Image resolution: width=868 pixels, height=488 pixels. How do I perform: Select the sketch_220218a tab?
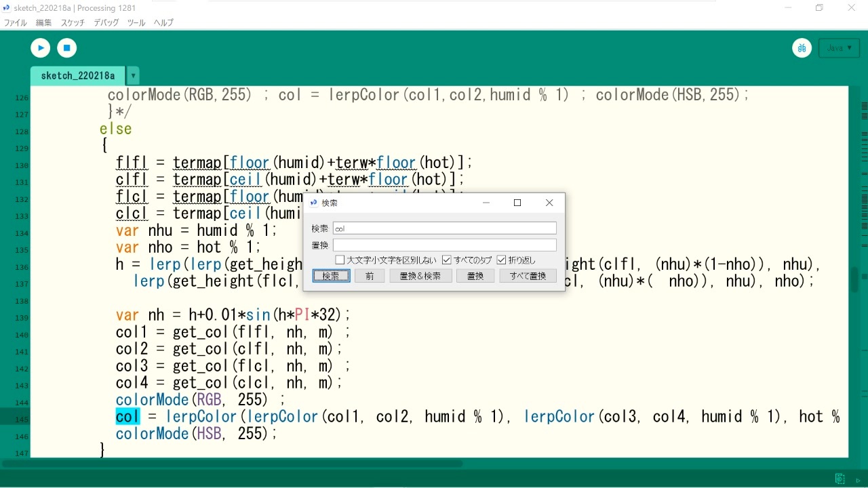tap(78, 76)
